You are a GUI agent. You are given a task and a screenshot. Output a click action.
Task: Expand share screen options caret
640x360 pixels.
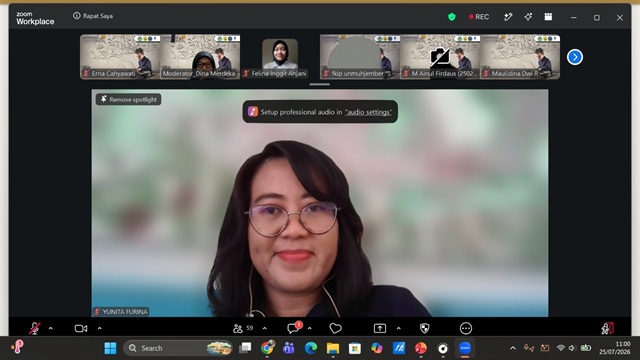398,328
